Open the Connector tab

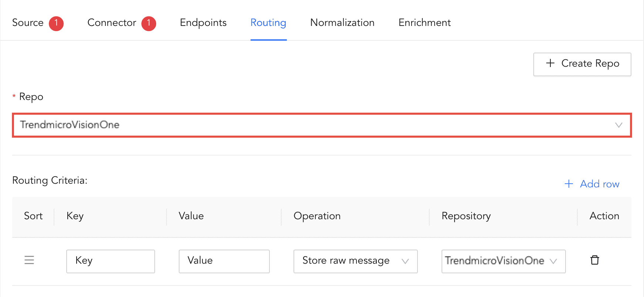(x=112, y=23)
